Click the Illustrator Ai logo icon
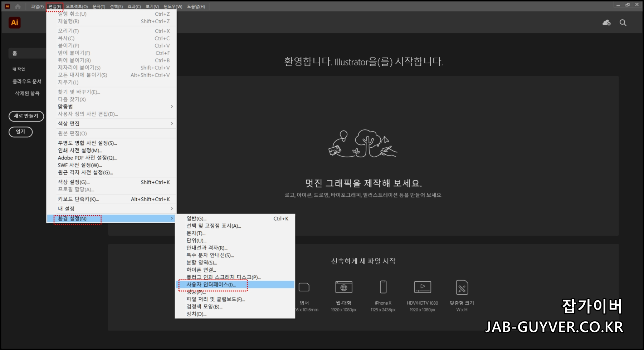Screen dimensions: 644x350 click(14, 23)
